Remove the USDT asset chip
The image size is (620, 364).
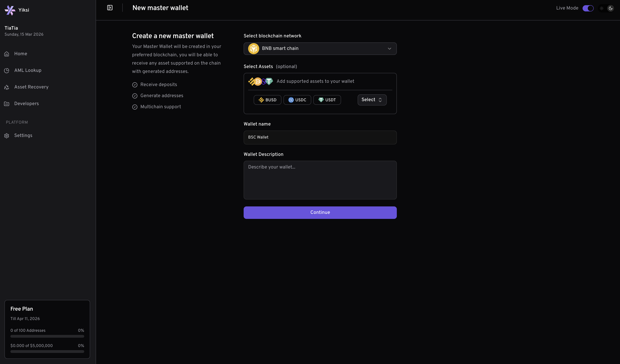(x=327, y=100)
